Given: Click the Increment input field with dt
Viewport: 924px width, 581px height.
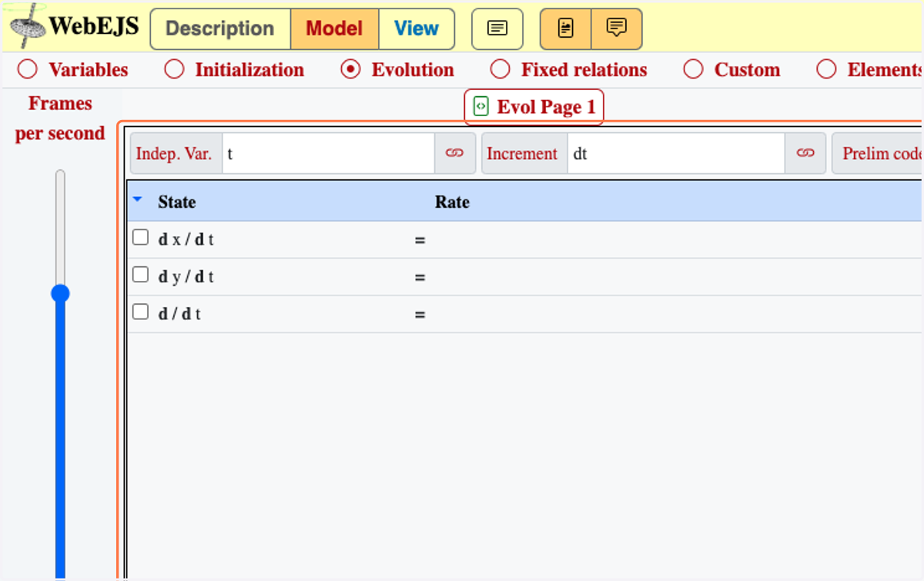Looking at the screenshot, I should [676, 153].
